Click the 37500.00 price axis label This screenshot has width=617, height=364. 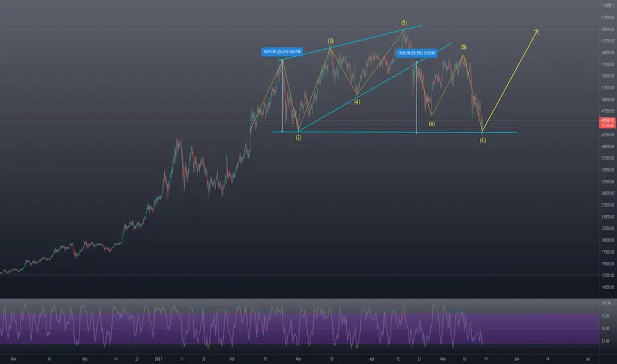(608, 158)
